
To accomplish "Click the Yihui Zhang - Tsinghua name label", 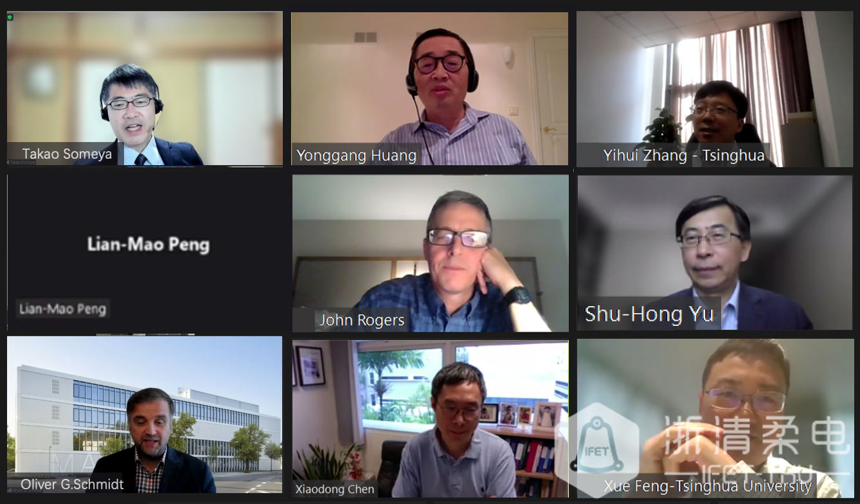I will click(x=684, y=155).
